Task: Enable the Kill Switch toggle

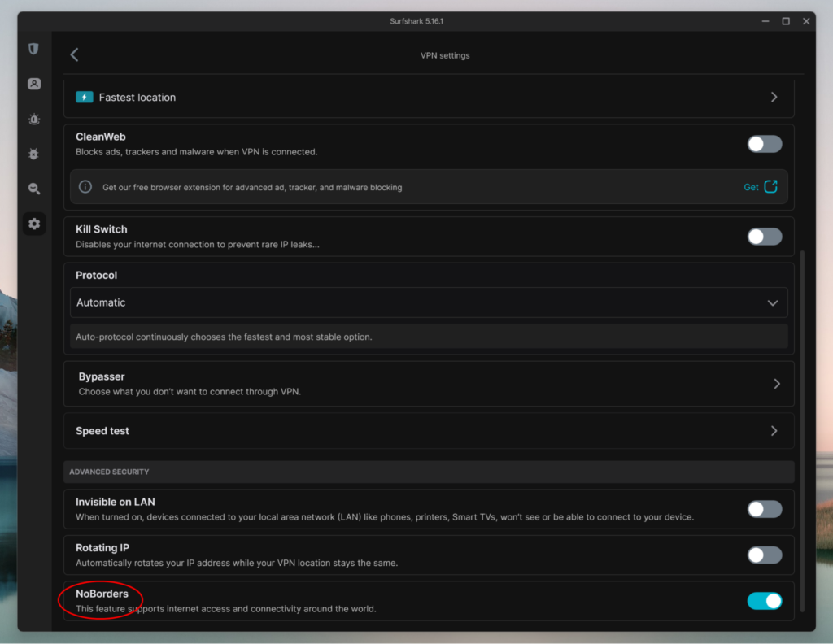Action: [x=765, y=237]
